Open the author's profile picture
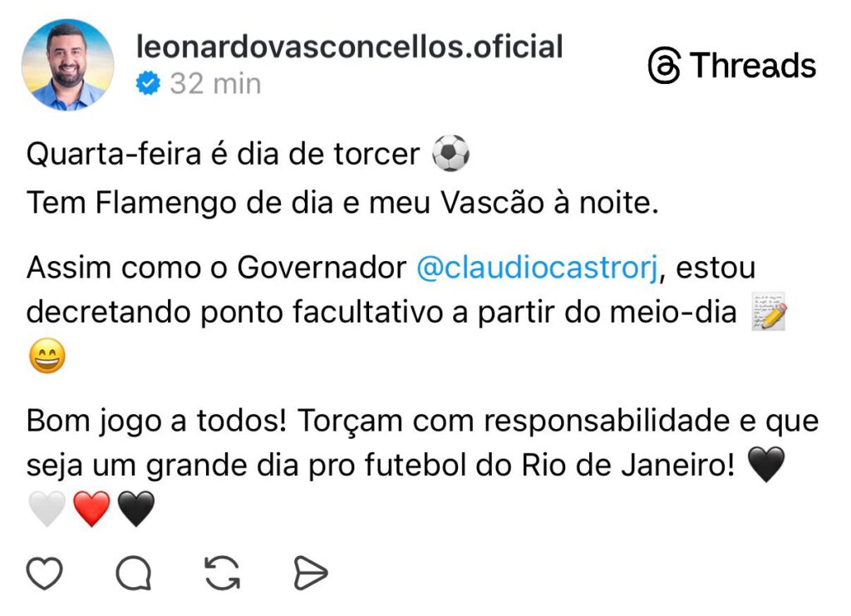The width and height of the screenshot is (851, 616). click(x=67, y=65)
